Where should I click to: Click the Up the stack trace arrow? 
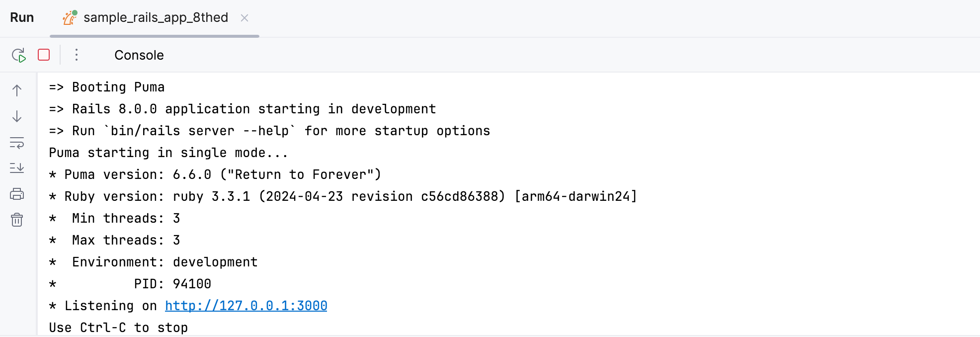(x=17, y=90)
